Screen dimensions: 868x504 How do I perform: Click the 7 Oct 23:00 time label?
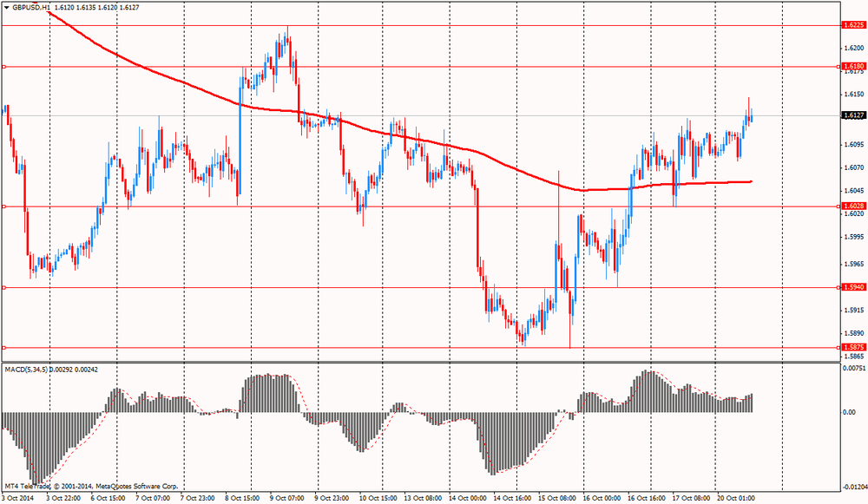click(198, 498)
